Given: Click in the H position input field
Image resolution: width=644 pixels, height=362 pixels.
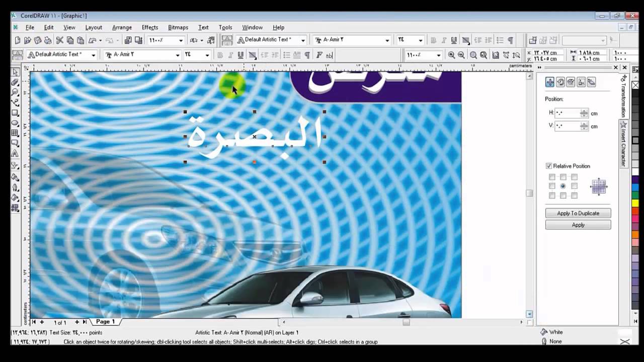Looking at the screenshot, I should (567, 113).
